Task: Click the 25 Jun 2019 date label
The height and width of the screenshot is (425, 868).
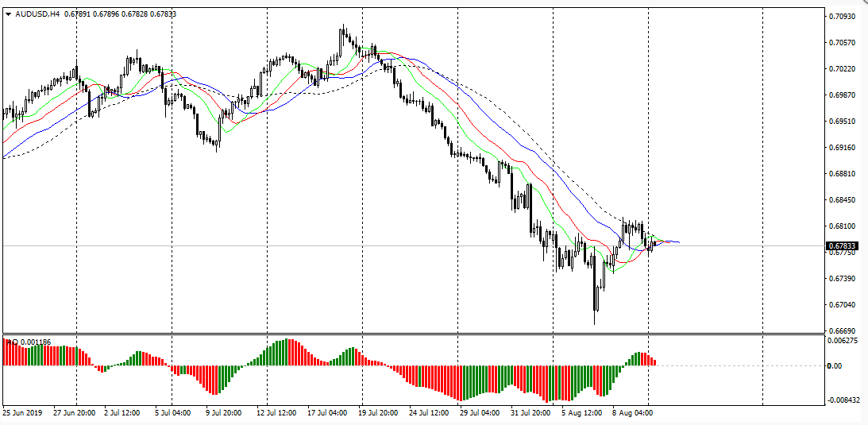Action: click(x=24, y=414)
